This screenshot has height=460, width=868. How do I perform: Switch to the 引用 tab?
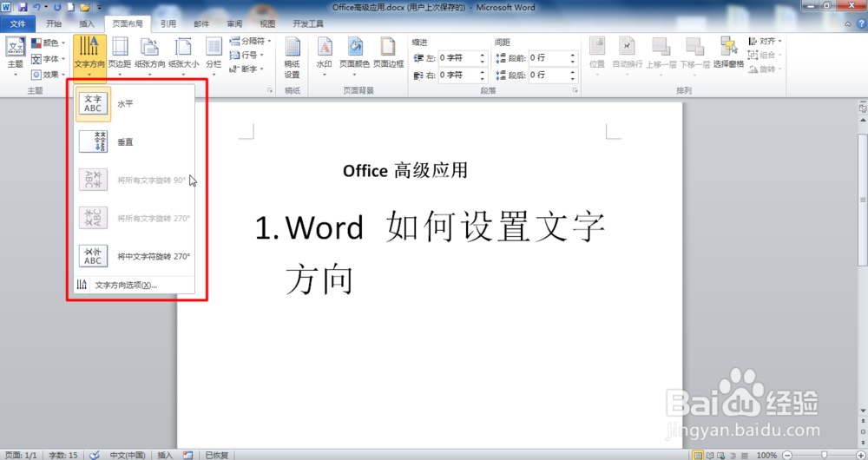[x=168, y=23]
